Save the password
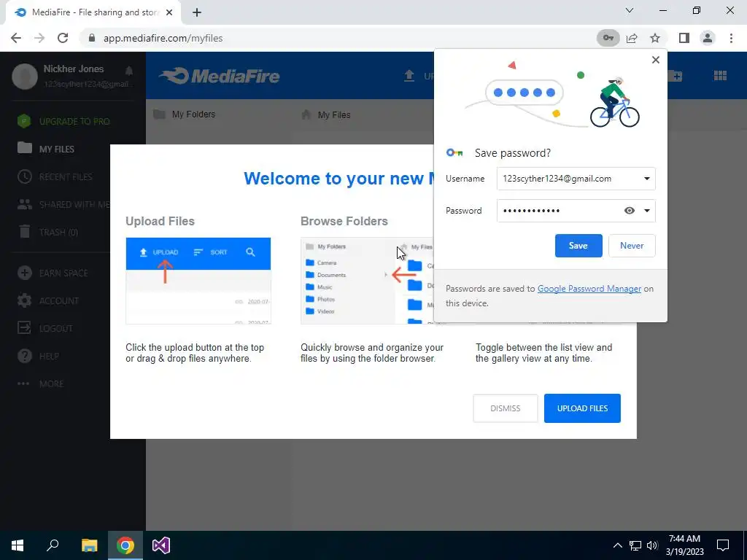The height and width of the screenshot is (560, 747). 578,246
